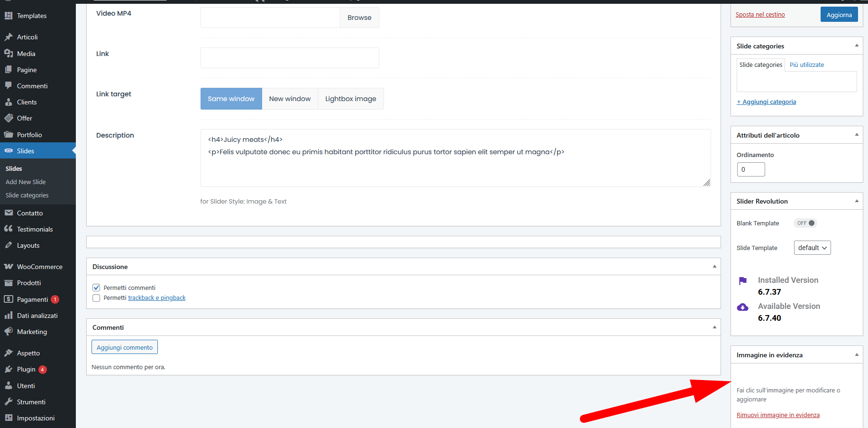Toggle the Blank Template switch on
Viewport: 868px width, 428px height.
point(805,223)
